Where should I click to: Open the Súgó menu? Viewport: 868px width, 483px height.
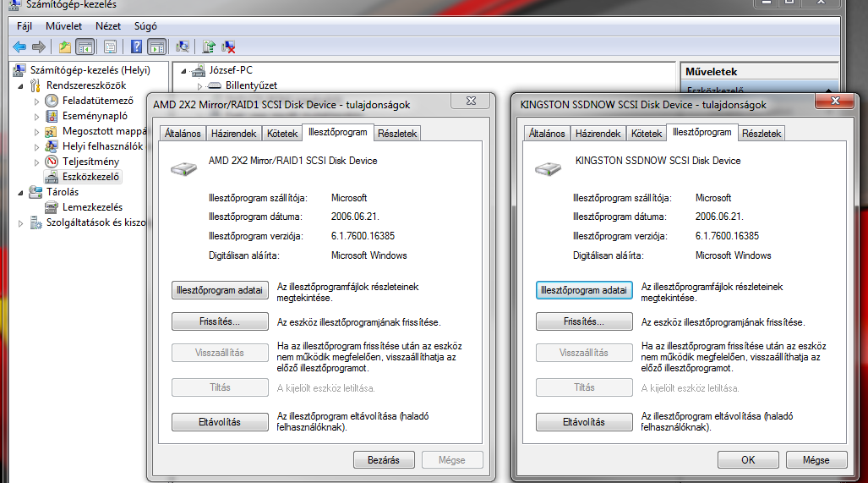[145, 26]
